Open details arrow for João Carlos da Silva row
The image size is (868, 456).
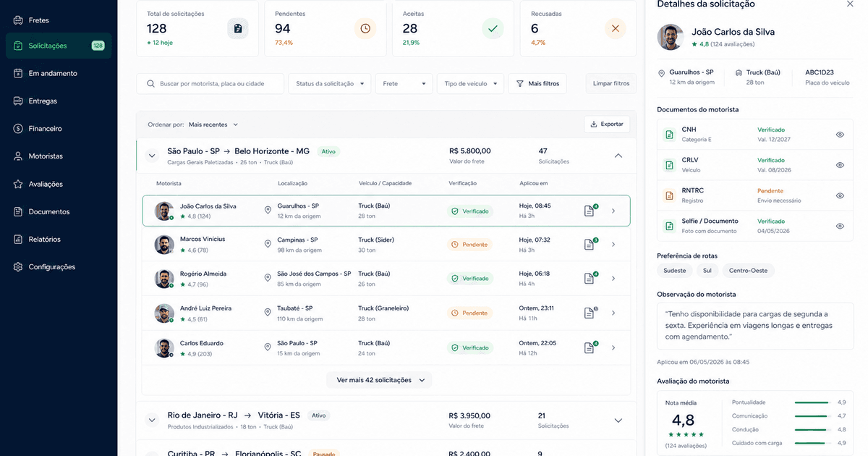point(613,211)
